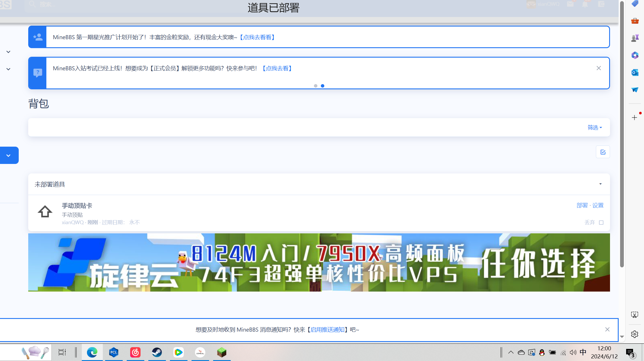Check the 丢弃 checkbox for 手动顶贴卡

coord(601,222)
